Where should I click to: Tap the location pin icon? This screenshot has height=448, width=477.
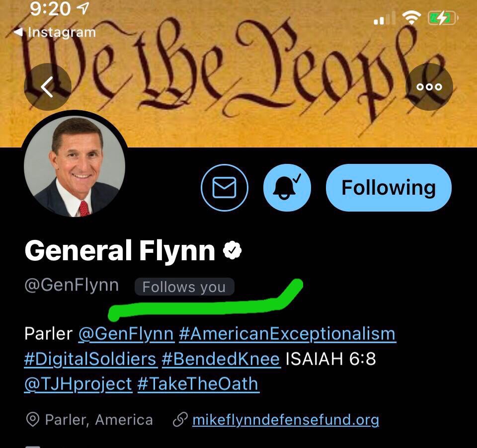click(x=32, y=420)
